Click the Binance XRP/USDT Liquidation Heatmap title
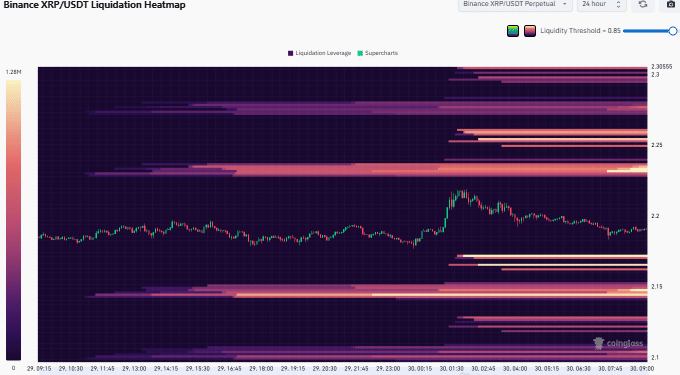This screenshot has height=375, width=680. pos(95,5)
